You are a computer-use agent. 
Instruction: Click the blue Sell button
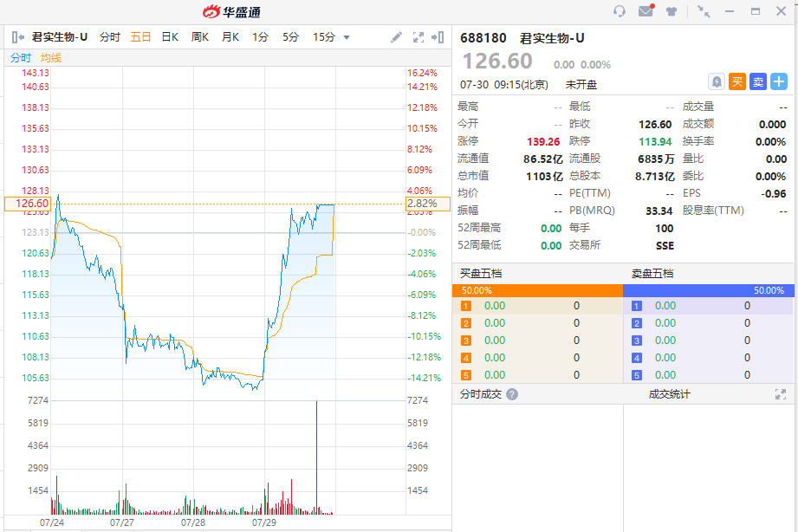(758, 81)
